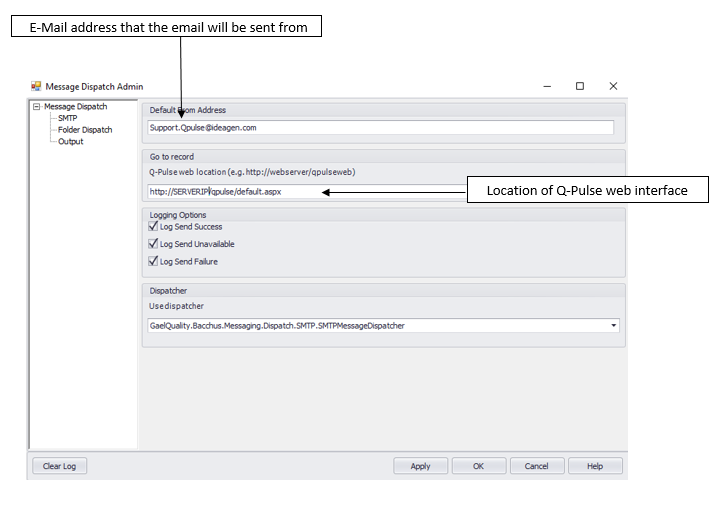Minimize the Message Dispatch Admin window
This screenshot has width=719, height=512.
[547, 86]
